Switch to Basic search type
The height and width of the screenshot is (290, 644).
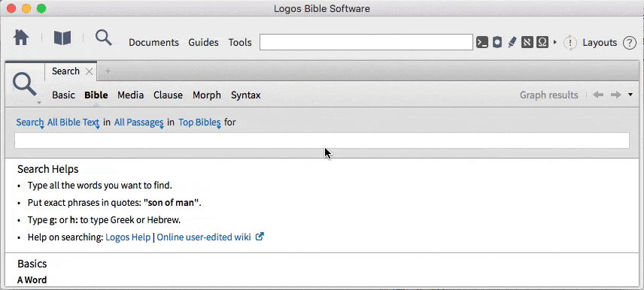64,95
